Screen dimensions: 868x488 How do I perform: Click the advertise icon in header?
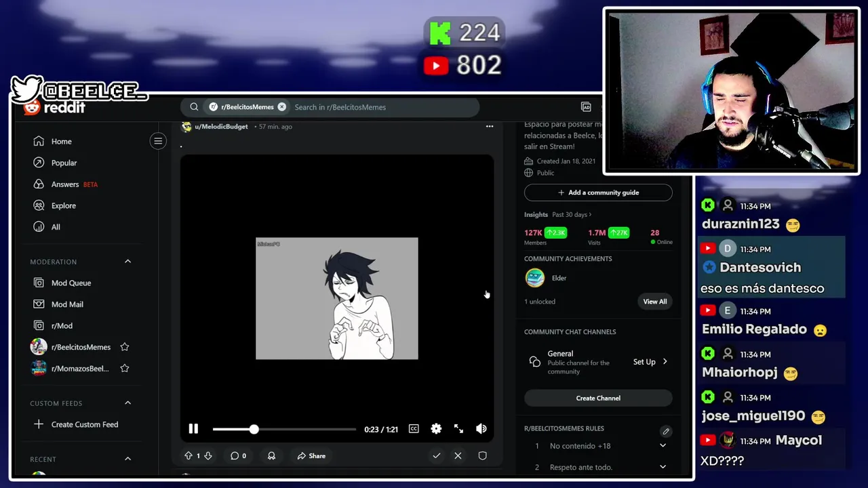pos(586,107)
